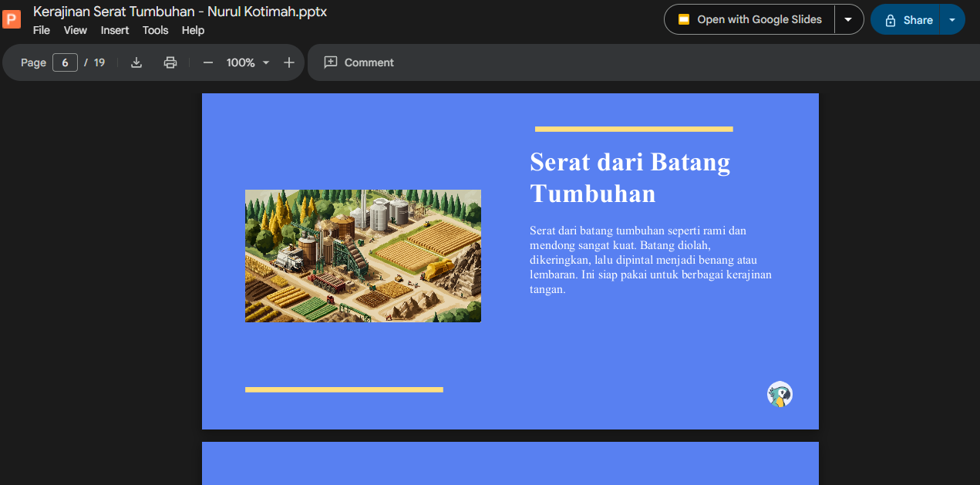
Task: Open the Tools menu
Action: 155,30
